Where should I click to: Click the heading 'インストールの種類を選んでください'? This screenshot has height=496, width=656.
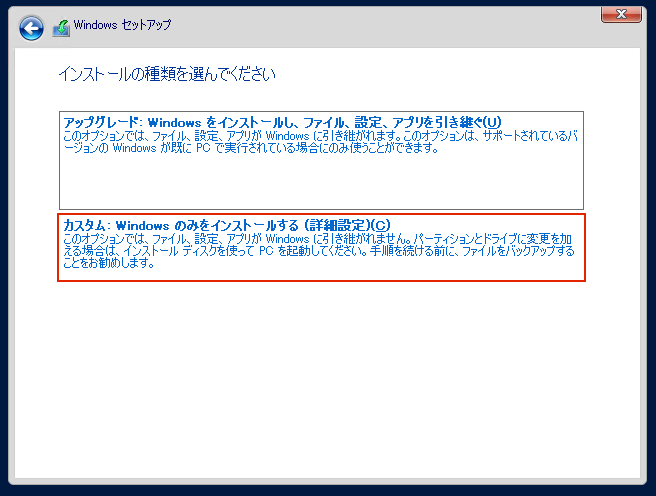(167, 74)
